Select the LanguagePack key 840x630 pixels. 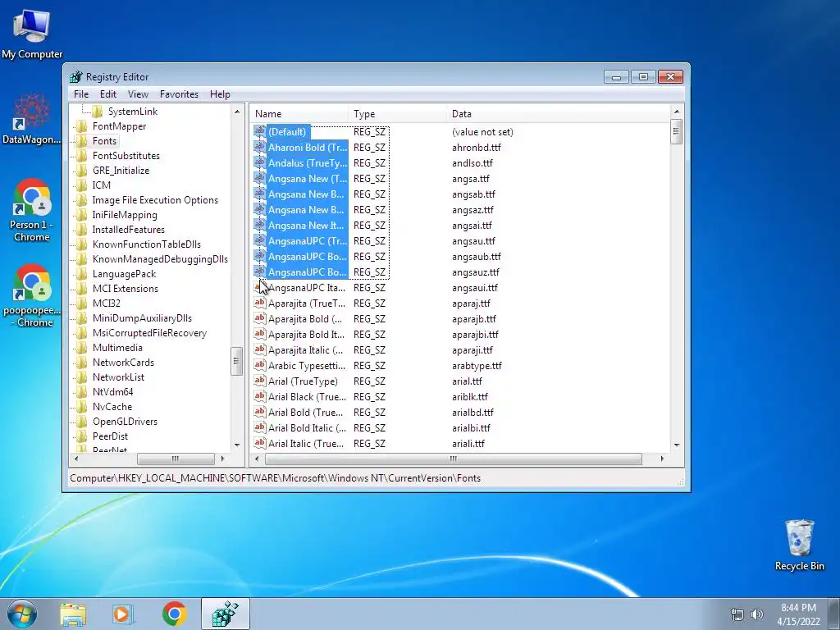(124, 274)
